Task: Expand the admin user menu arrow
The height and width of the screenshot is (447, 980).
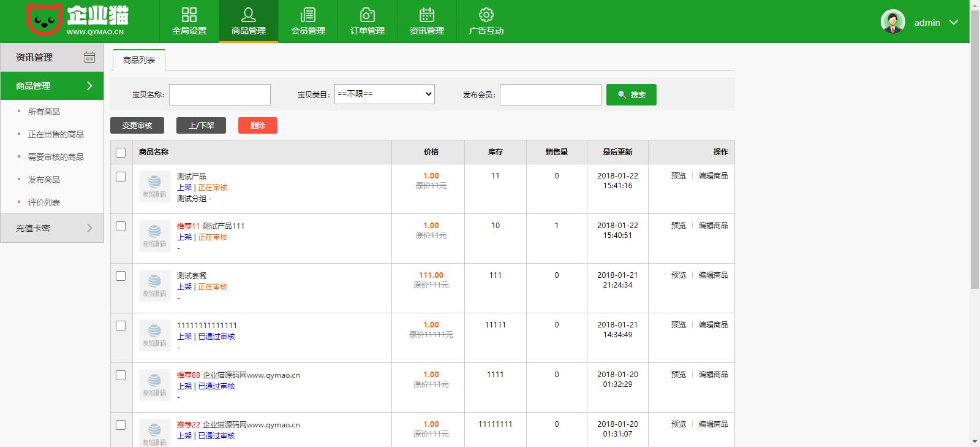Action: [x=954, y=23]
